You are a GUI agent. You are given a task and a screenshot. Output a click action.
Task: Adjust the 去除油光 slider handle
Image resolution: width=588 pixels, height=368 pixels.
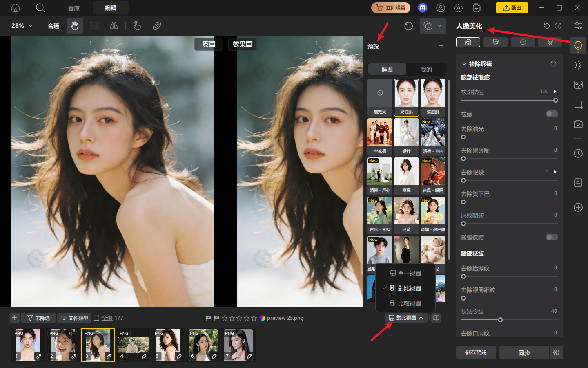pos(463,137)
